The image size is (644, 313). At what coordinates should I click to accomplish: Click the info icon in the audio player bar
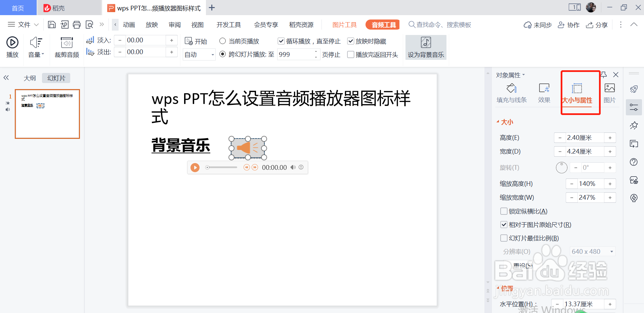click(301, 167)
